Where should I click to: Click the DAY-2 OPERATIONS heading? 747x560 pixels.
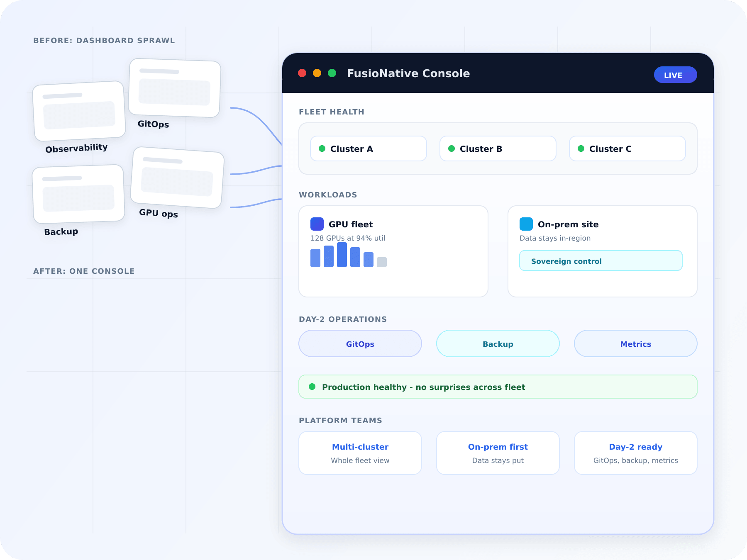pos(343,319)
